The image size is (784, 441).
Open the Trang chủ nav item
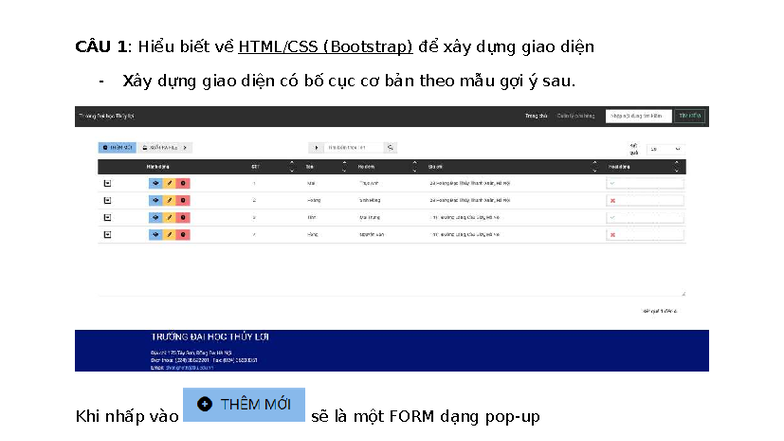pos(536,116)
